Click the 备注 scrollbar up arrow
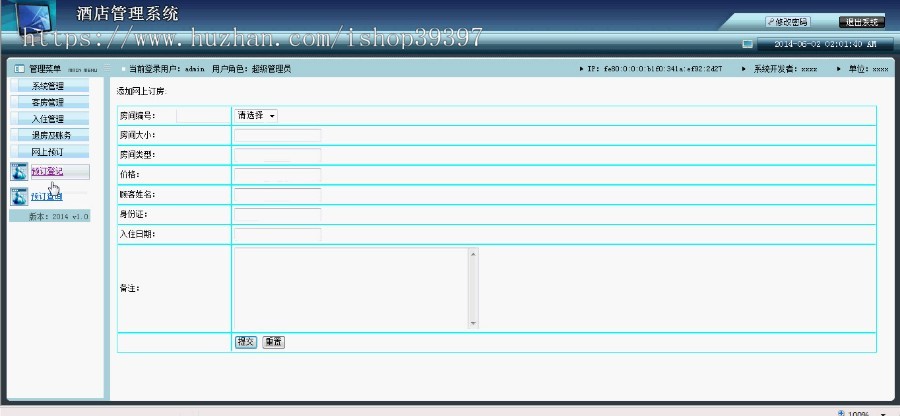900x416 pixels. [x=474, y=254]
